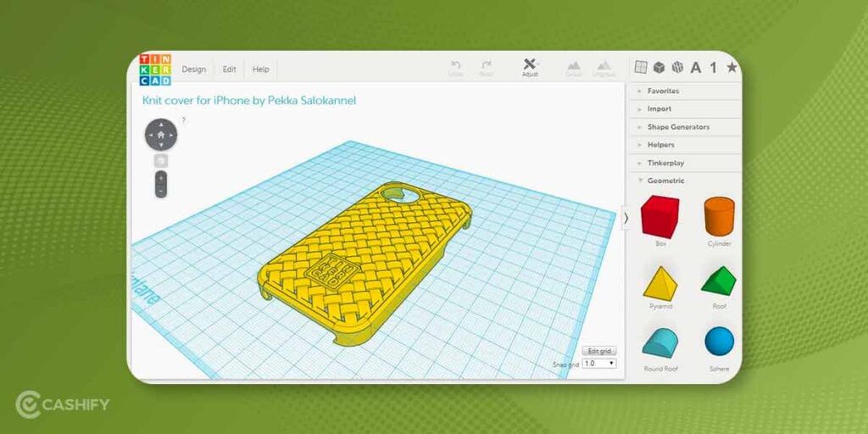This screenshot has height=434, width=868.
Task: Rotate the view left with the navigation arrow
Action: coord(151,135)
